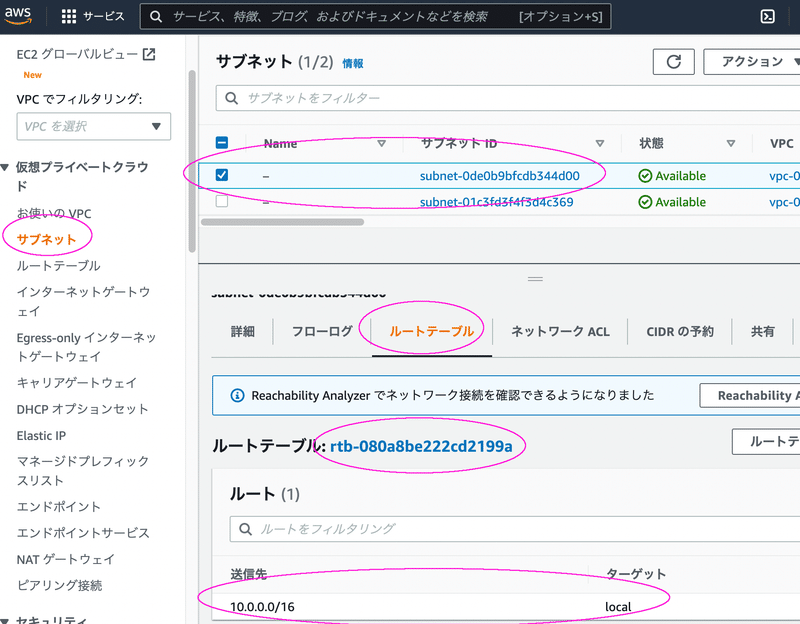The width and height of the screenshot is (800, 624).
Task: Open NAT ゲートウェイ in sidebar
Action: pyautogui.click(x=65, y=559)
